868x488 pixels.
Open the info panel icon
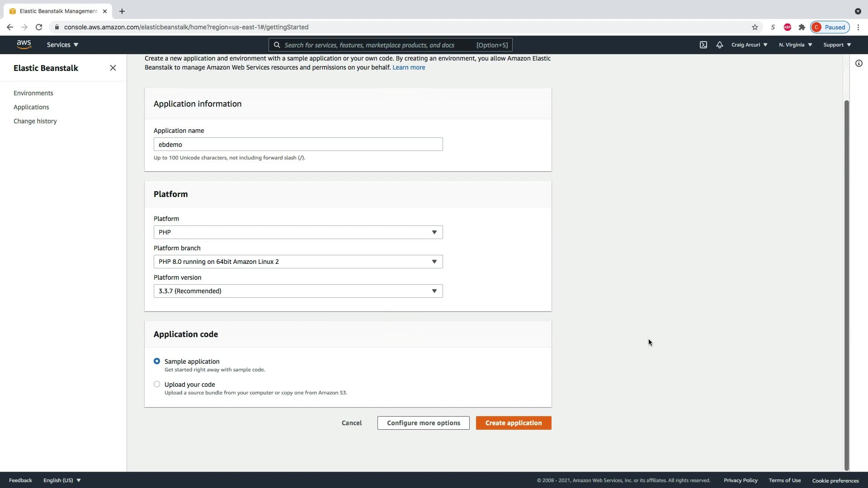point(859,63)
